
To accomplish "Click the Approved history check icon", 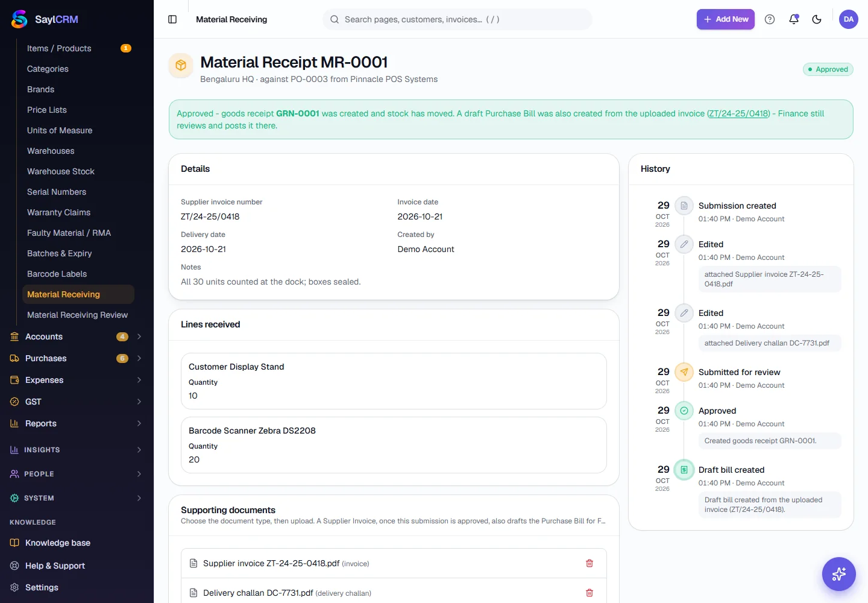I will (x=684, y=411).
